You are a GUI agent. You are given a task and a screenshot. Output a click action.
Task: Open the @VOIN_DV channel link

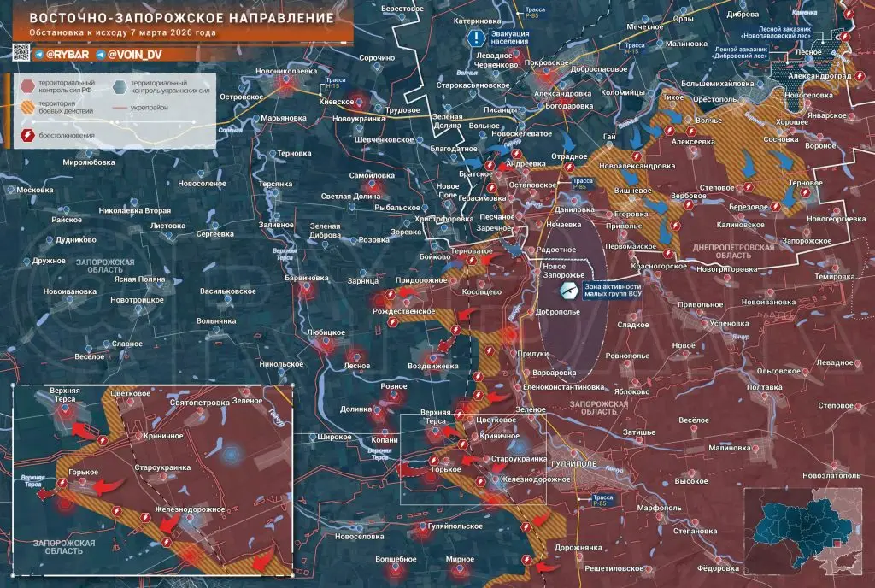point(135,54)
